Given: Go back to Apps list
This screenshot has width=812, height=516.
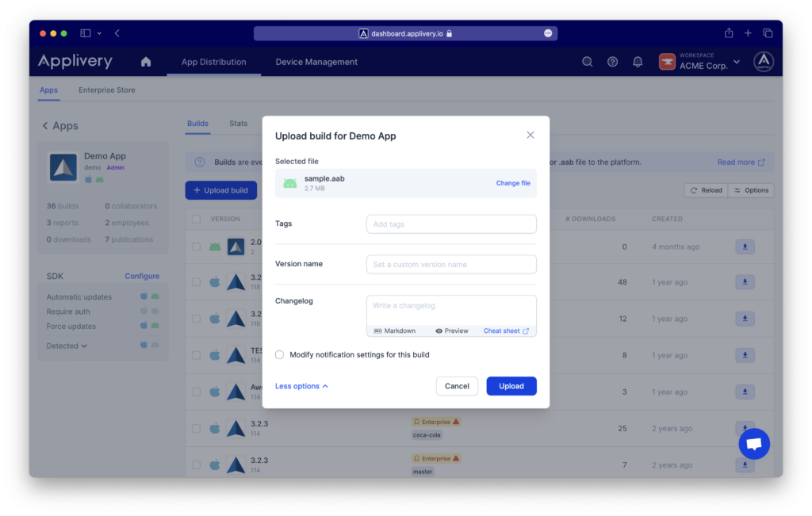Looking at the screenshot, I should (x=60, y=126).
